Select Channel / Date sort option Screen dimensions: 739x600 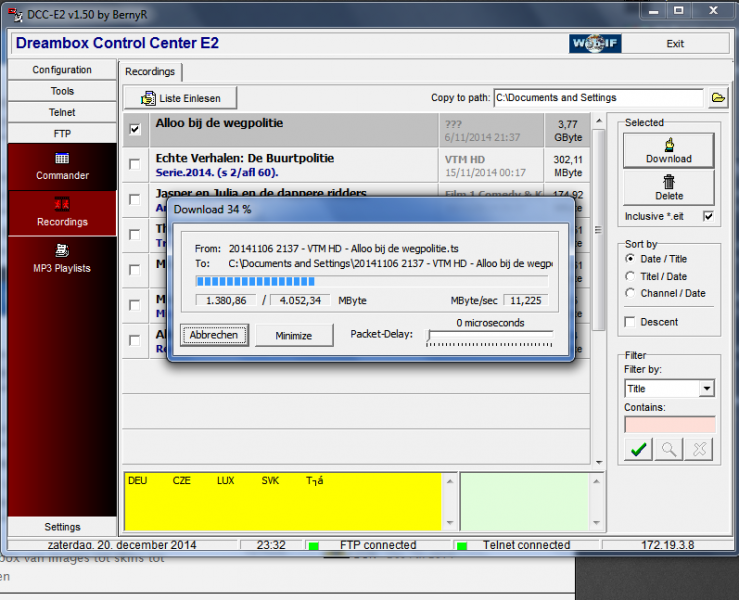click(x=630, y=293)
